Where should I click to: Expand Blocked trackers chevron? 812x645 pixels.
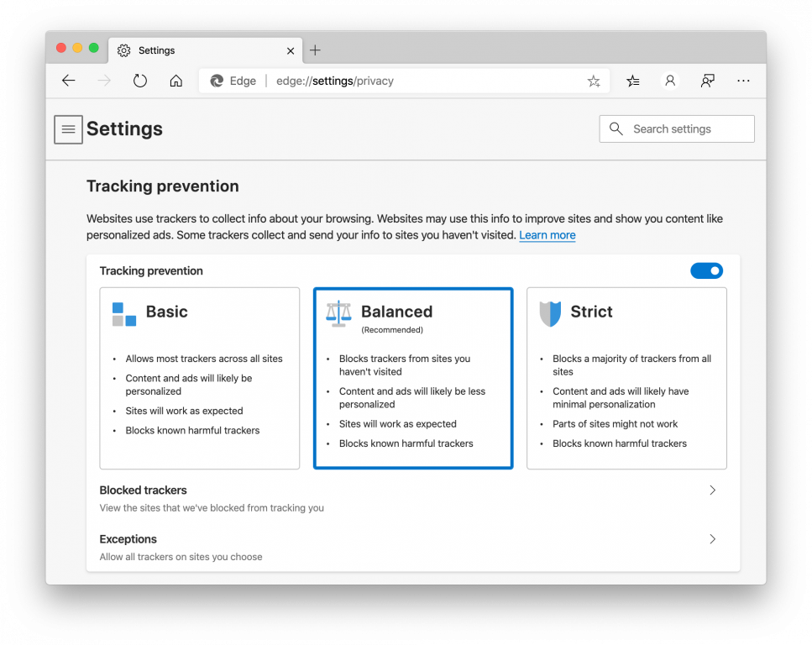click(x=713, y=490)
